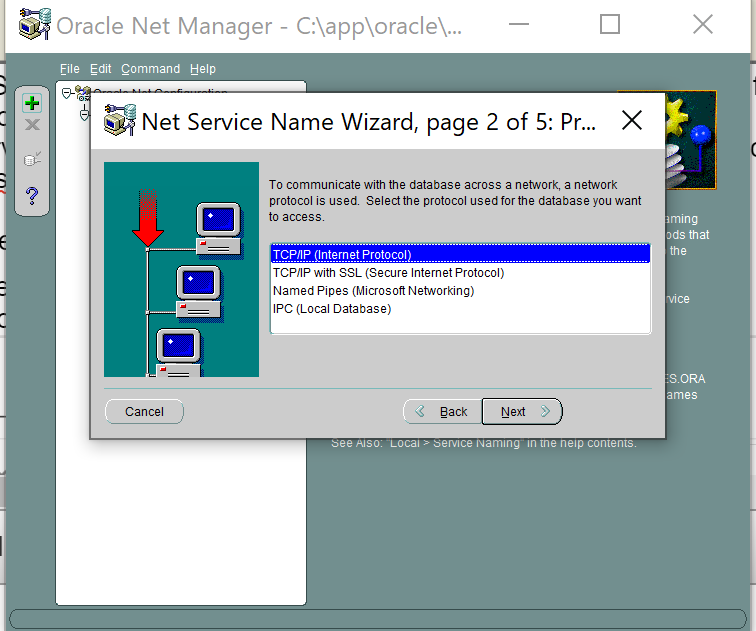Click the Oracle Net Manager title bar icon
This screenshot has height=631, width=756.
tap(34, 25)
